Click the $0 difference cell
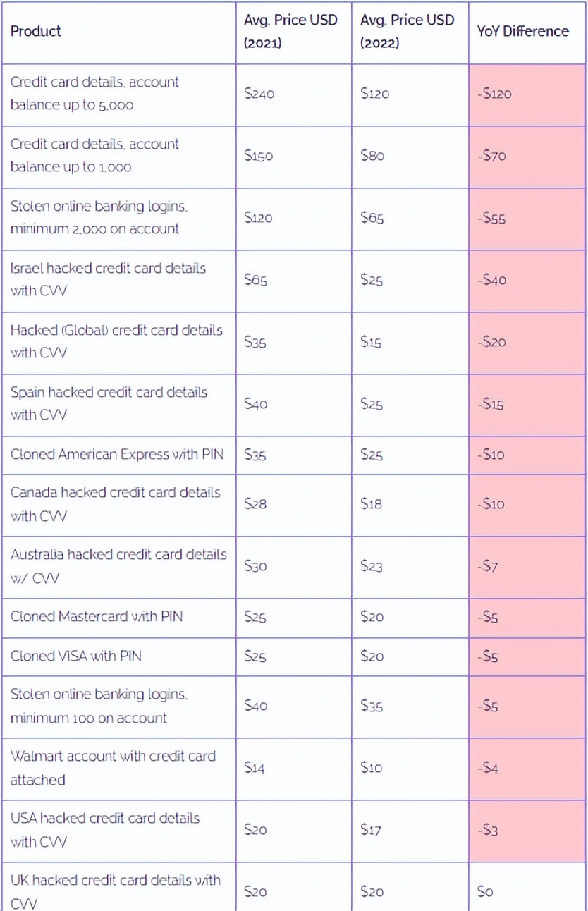Viewport: 588px width, 911px height. pos(485,892)
